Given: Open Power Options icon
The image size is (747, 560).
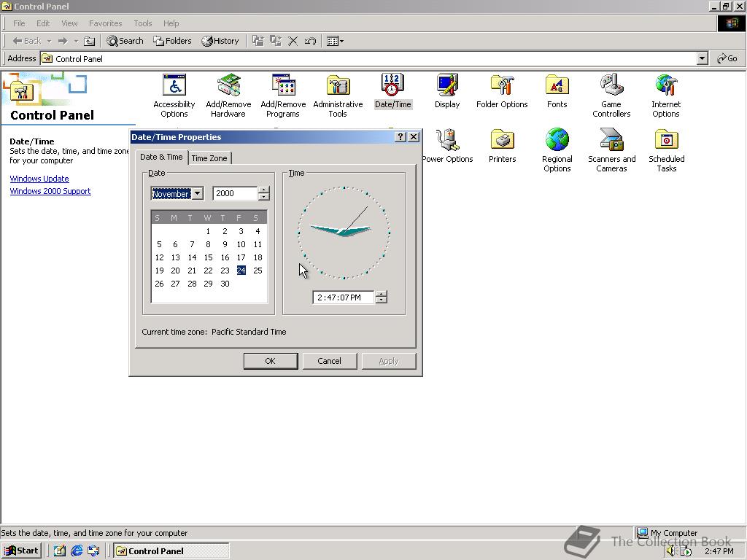Looking at the screenshot, I should coord(447,146).
